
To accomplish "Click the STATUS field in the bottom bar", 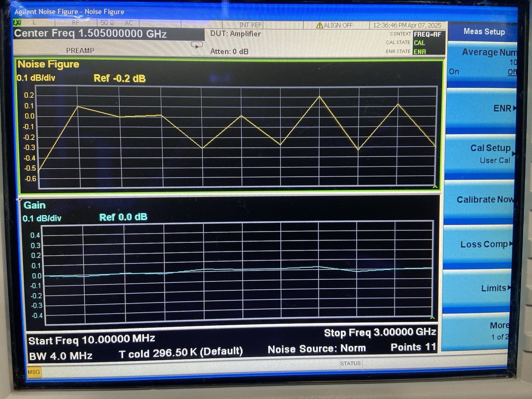I will [x=350, y=363].
